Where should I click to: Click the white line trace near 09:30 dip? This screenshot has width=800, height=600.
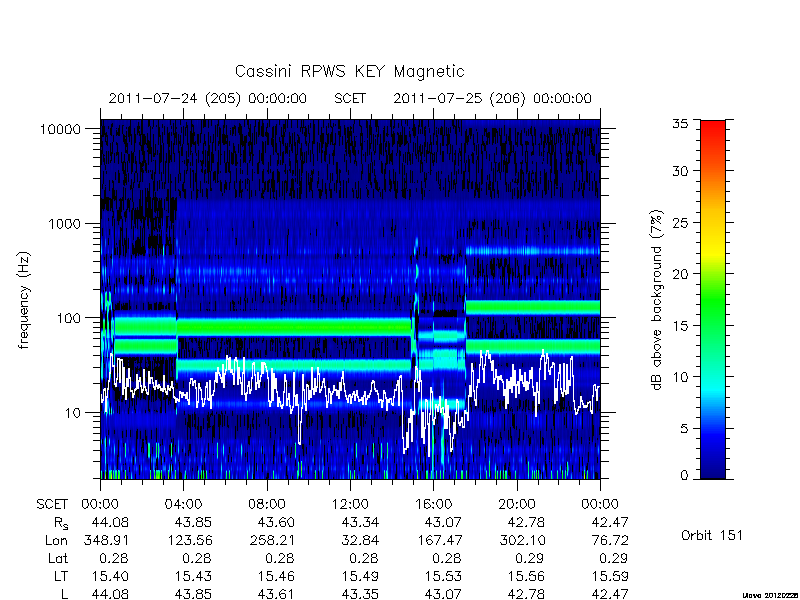click(x=299, y=428)
